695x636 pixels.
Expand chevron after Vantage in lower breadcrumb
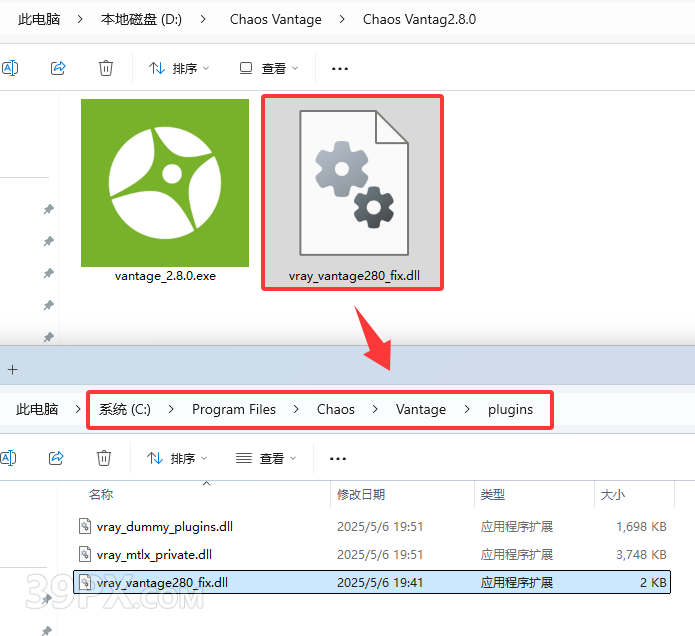click(467, 409)
